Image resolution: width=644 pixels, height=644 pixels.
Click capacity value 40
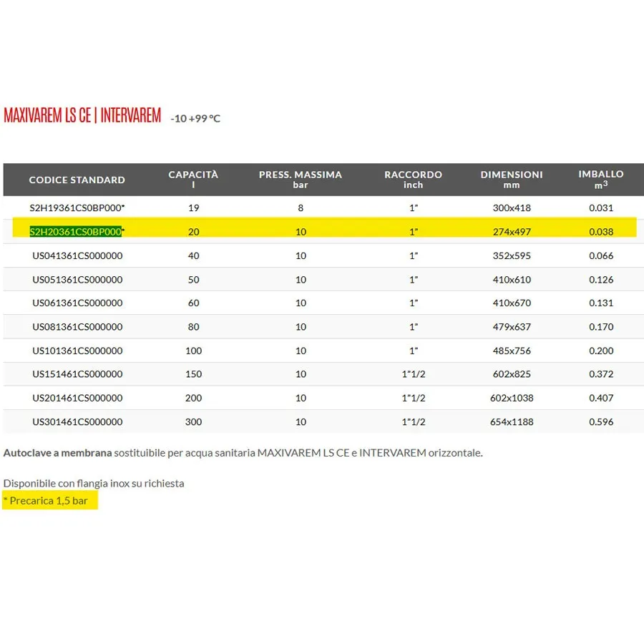tap(193, 256)
